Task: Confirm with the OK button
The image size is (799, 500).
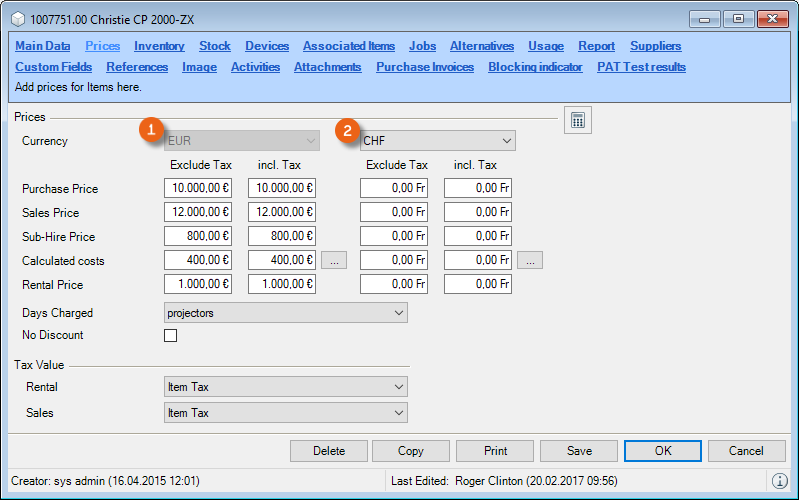Action: coord(663,451)
